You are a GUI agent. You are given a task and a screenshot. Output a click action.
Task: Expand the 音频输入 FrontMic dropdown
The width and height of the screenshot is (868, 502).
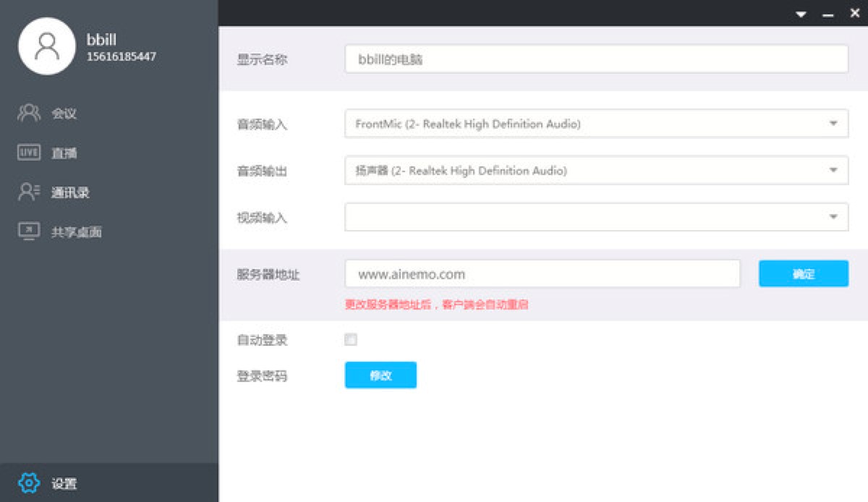(833, 124)
